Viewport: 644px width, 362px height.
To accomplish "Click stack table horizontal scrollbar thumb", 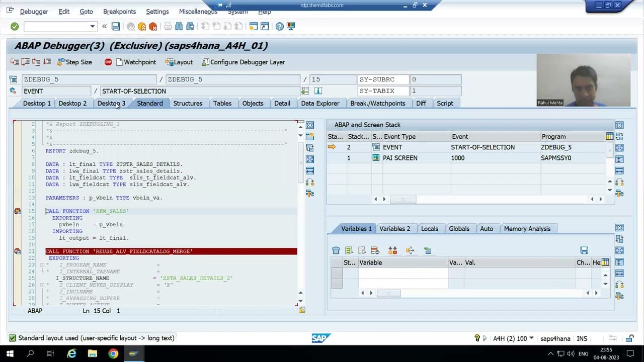I will [403, 199].
